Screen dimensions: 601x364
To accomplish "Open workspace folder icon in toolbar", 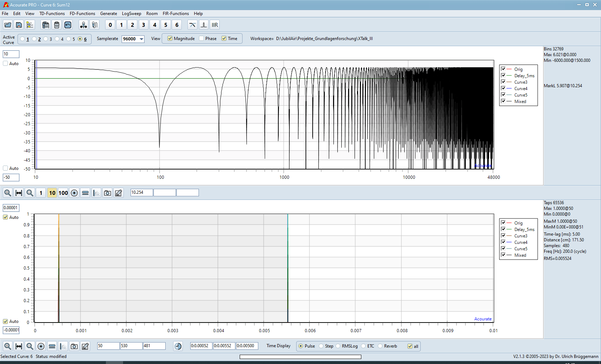I will (8, 25).
